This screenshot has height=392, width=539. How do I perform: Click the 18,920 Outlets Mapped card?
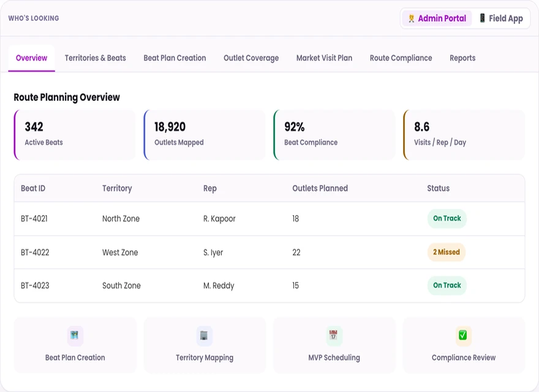pyautogui.click(x=204, y=135)
